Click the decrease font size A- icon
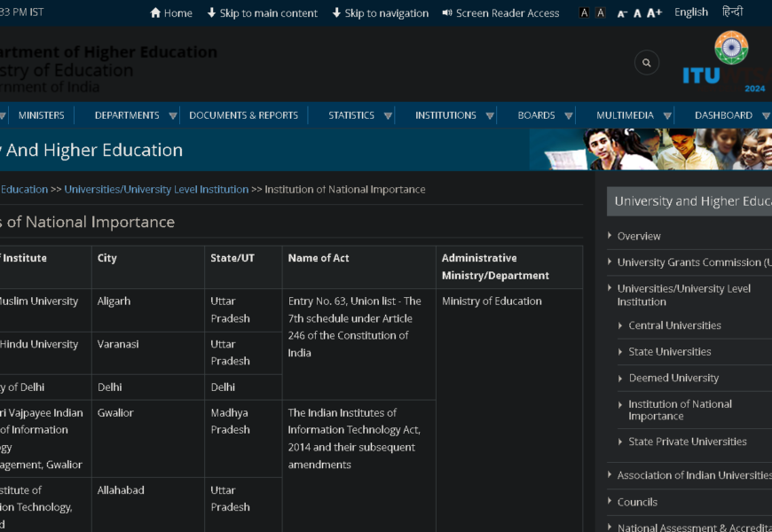Image resolution: width=772 pixels, height=532 pixels. tap(622, 13)
